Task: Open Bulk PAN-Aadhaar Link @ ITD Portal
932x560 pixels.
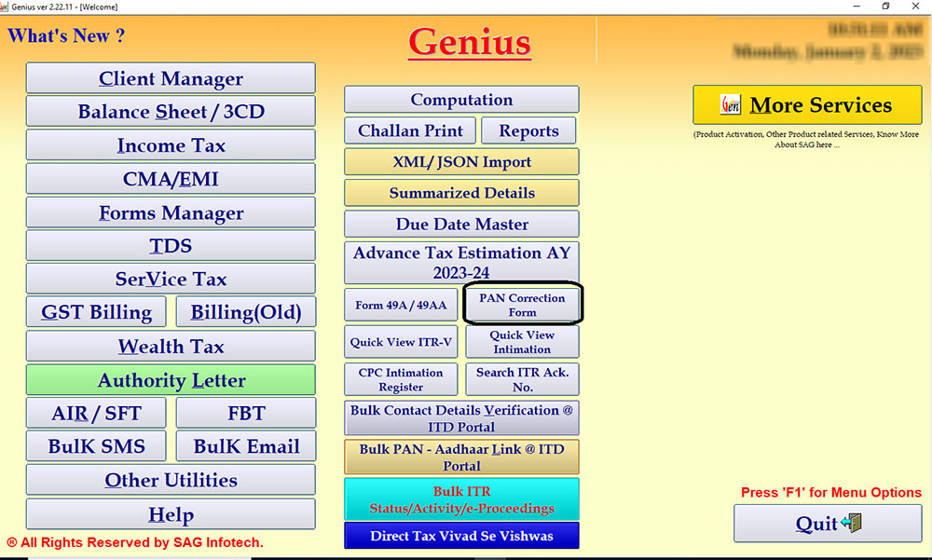Action: click(x=461, y=458)
